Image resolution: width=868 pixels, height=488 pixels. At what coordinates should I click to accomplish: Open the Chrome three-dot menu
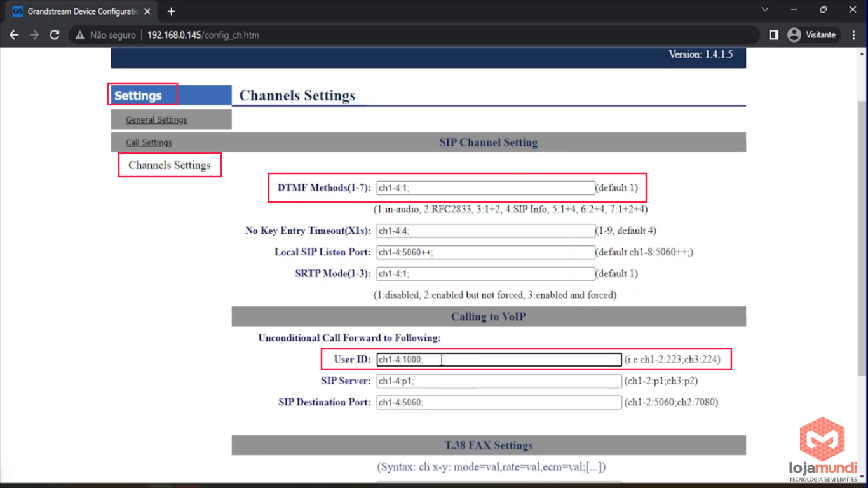click(x=853, y=35)
